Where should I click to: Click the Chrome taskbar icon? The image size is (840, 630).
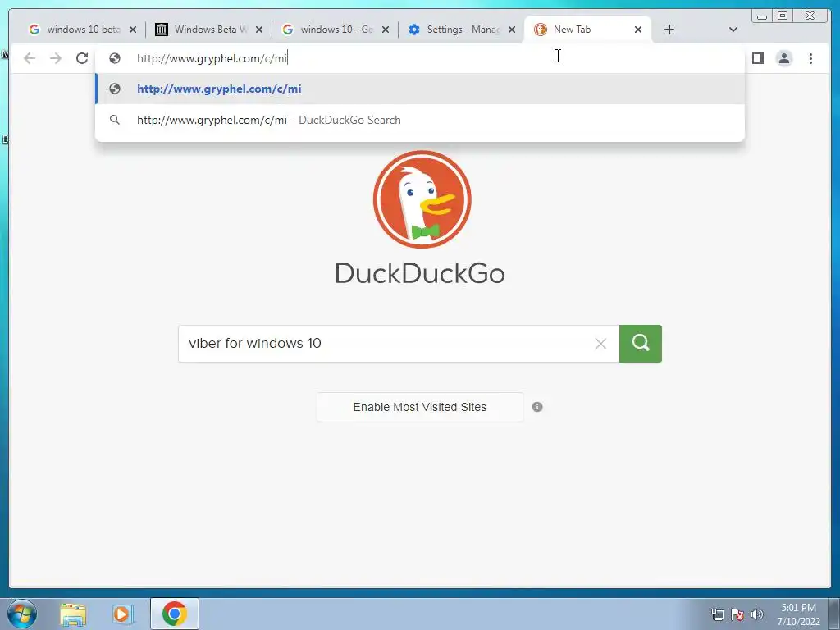coord(175,614)
